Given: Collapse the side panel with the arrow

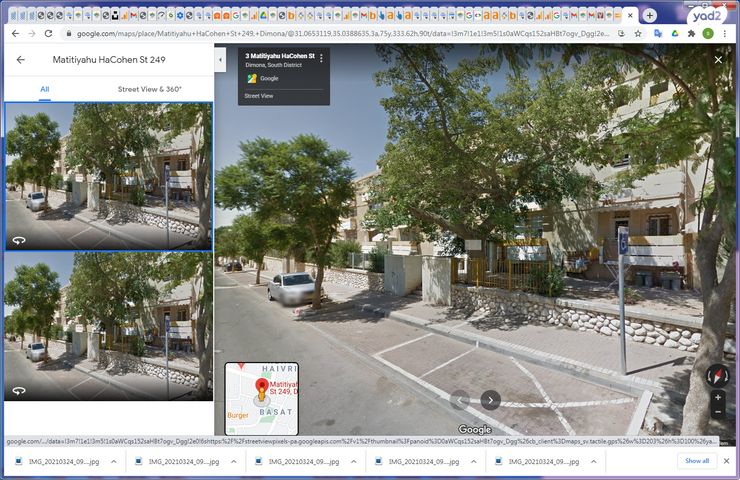Looking at the screenshot, I should [x=220, y=60].
